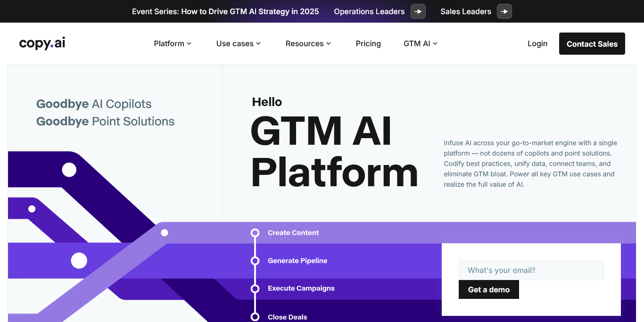The width and height of the screenshot is (644, 322).
Task: Open the Platform menu label
Action: [x=169, y=43]
